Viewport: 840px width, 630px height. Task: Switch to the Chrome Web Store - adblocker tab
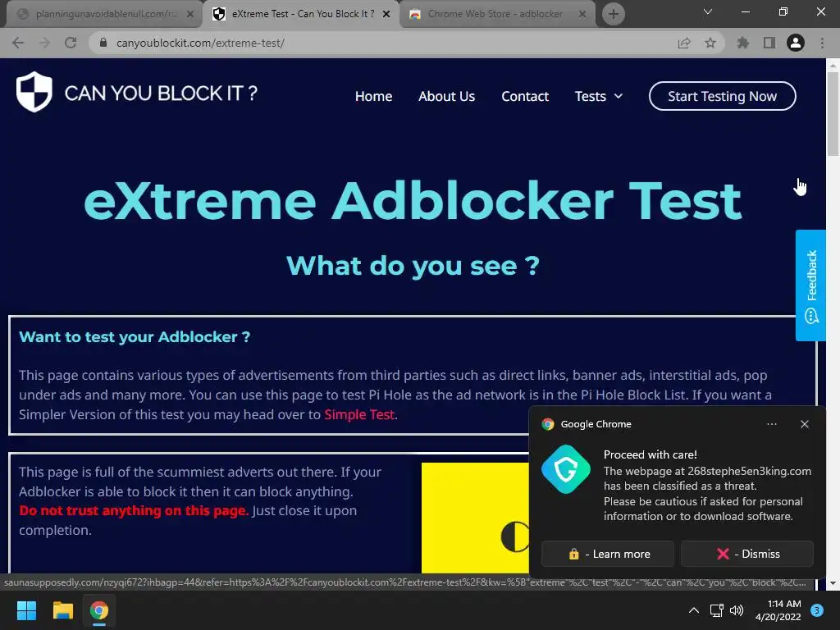click(x=498, y=14)
